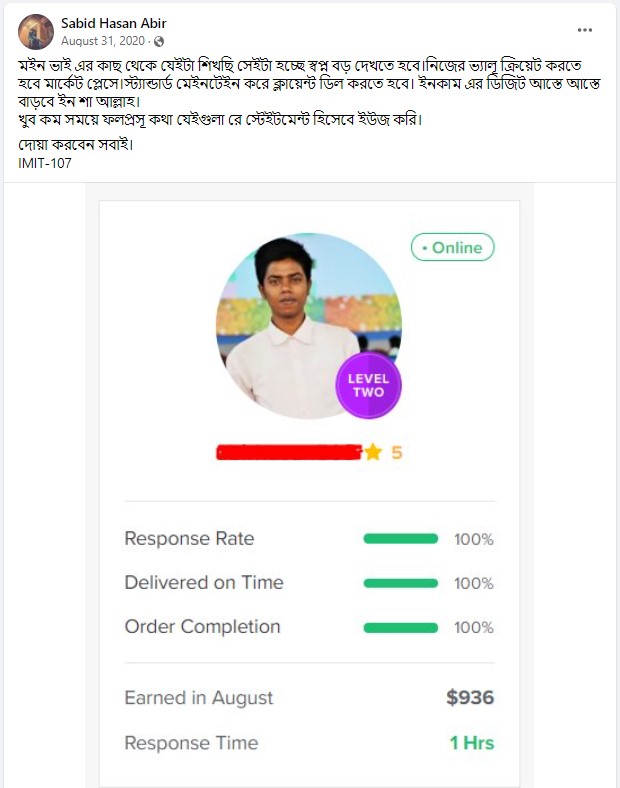The image size is (620, 788).
Task: Click the gold star rating icon
Action: click(373, 452)
